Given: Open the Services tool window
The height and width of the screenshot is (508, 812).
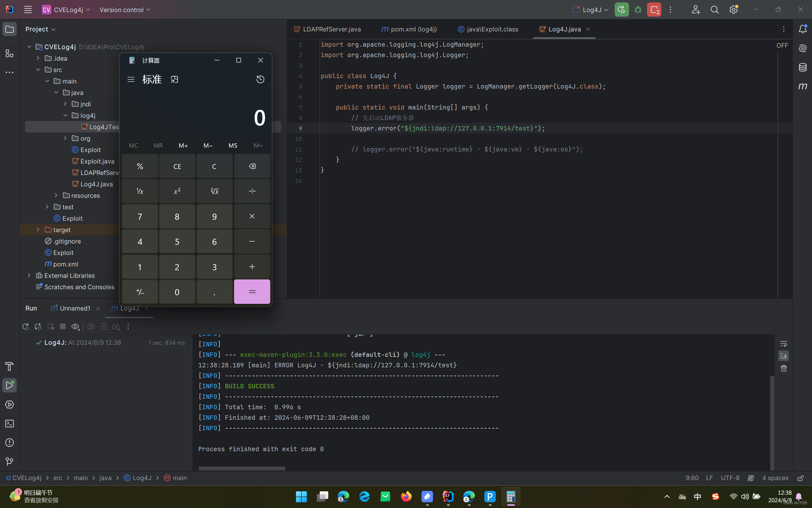Looking at the screenshot, I should coord(10,404).
